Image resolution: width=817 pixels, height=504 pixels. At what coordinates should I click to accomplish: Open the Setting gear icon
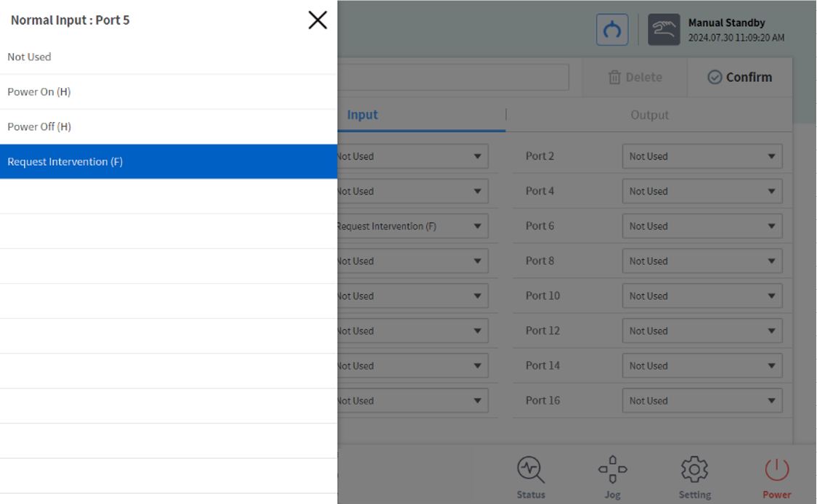click(694, 477)
